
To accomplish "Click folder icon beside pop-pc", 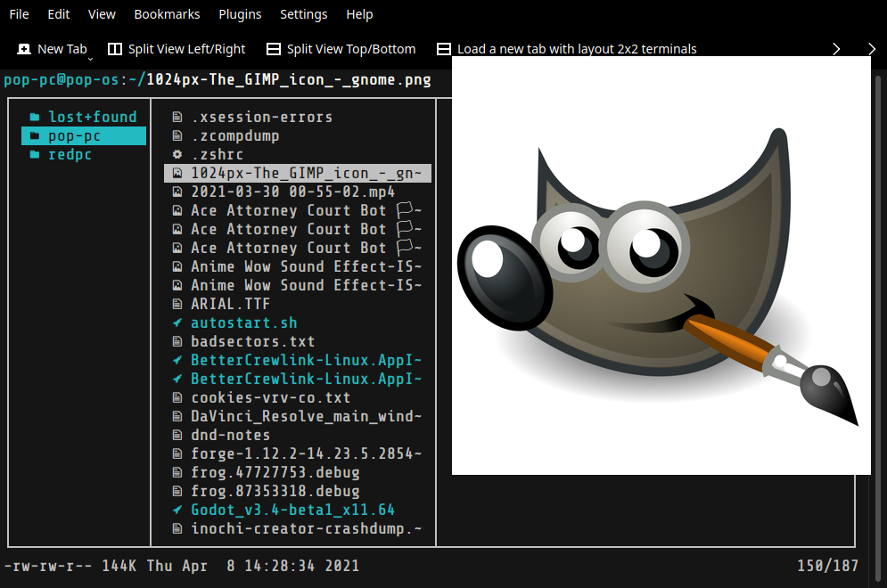I will click(x=35, y=135).
